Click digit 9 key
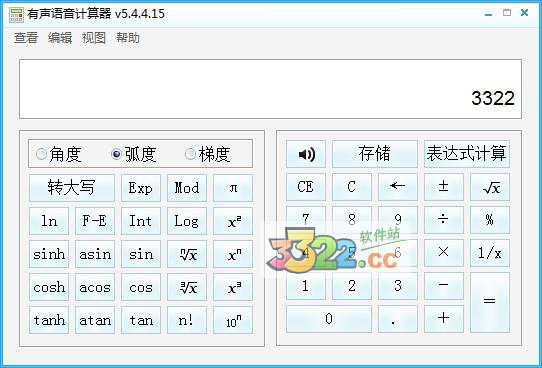542x368 pixels. tap(398, 220)
